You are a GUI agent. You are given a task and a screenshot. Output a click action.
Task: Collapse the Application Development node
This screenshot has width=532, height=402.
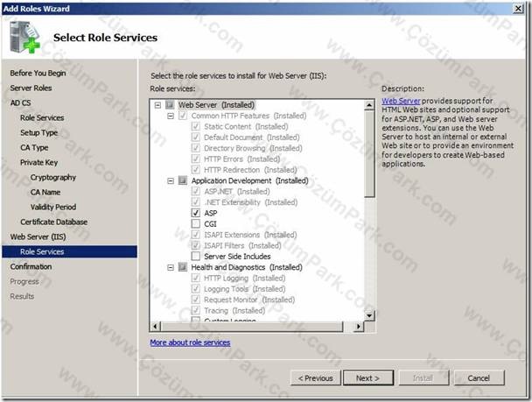click(x=171, y=181)
